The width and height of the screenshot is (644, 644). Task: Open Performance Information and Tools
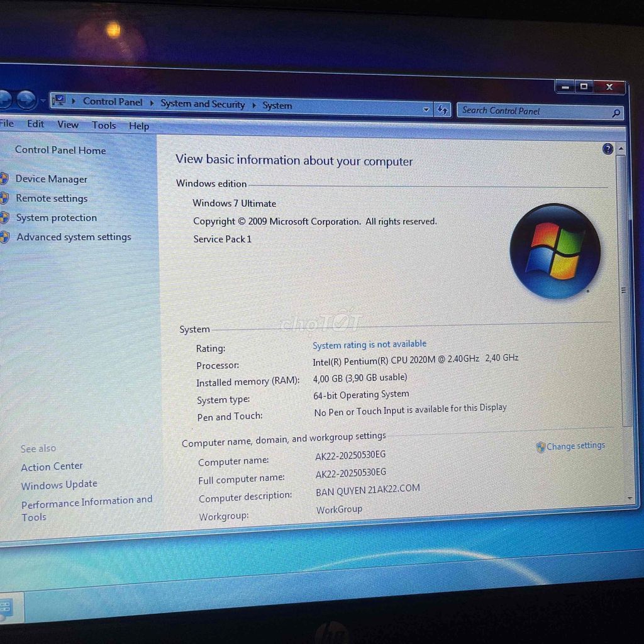(87, 508)
